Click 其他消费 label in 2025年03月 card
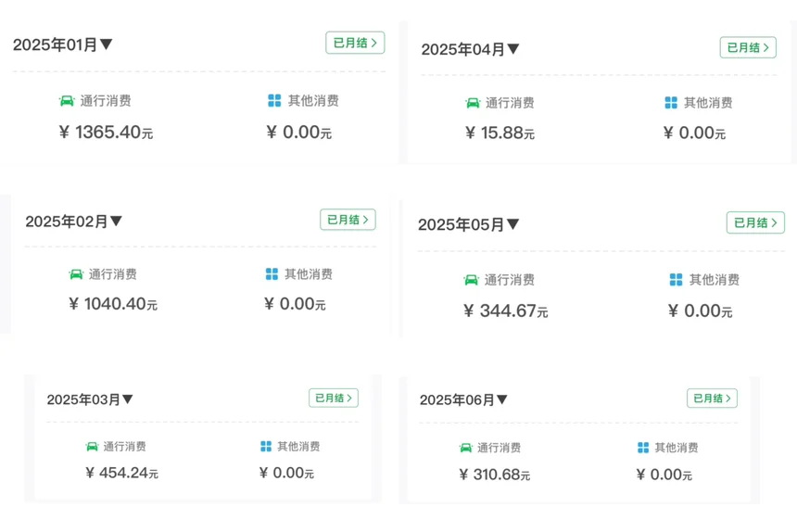The image size is (797, 532). (298, 447)
